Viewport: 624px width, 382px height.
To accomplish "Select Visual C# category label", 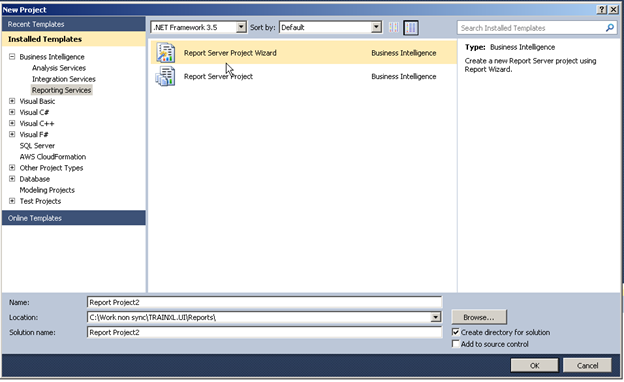I will [x=34, y=112].
